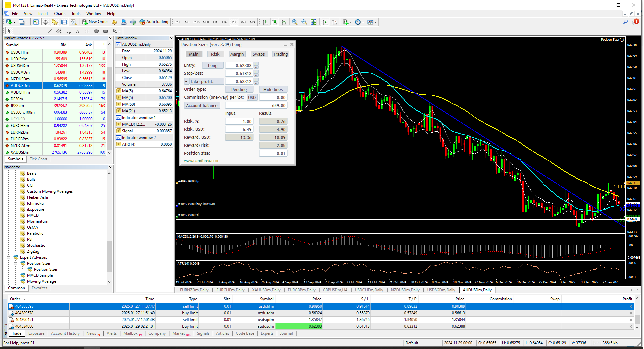Select the standard Cursor tool

pyautogui.click(x=9, y=31)
